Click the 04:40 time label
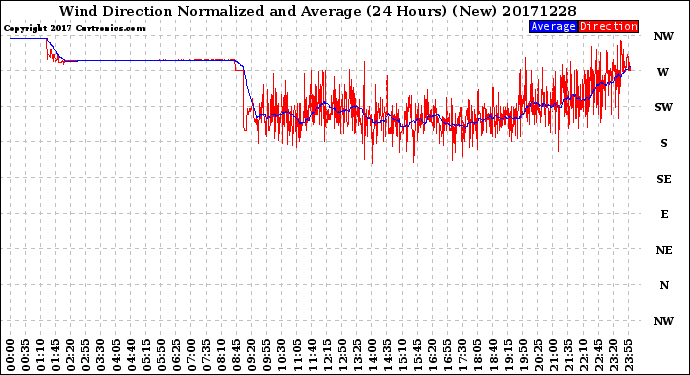Screen dimensions: 690x375 [x=131, y=355]
